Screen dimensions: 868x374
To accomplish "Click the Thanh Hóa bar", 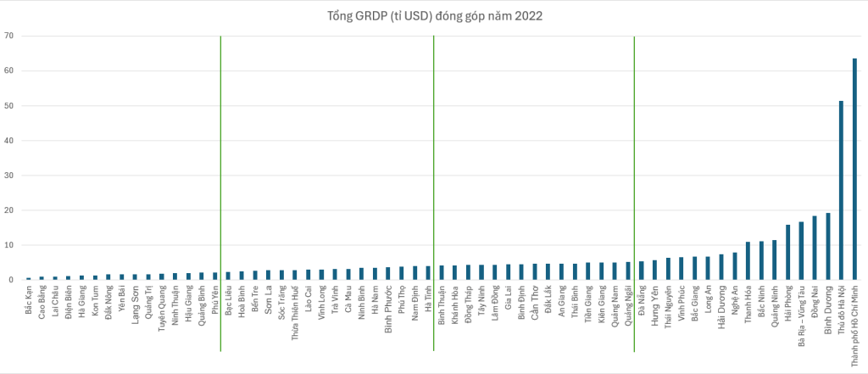I will pos(748,261).
